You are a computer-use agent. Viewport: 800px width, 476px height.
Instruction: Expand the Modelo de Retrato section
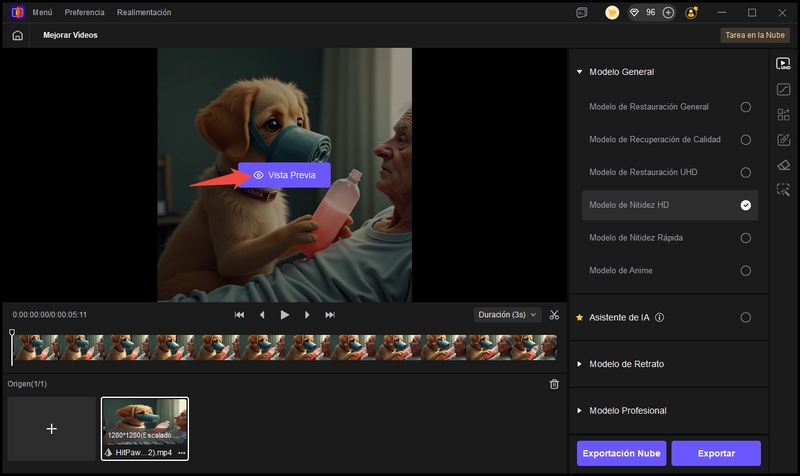tap(626, 364)
